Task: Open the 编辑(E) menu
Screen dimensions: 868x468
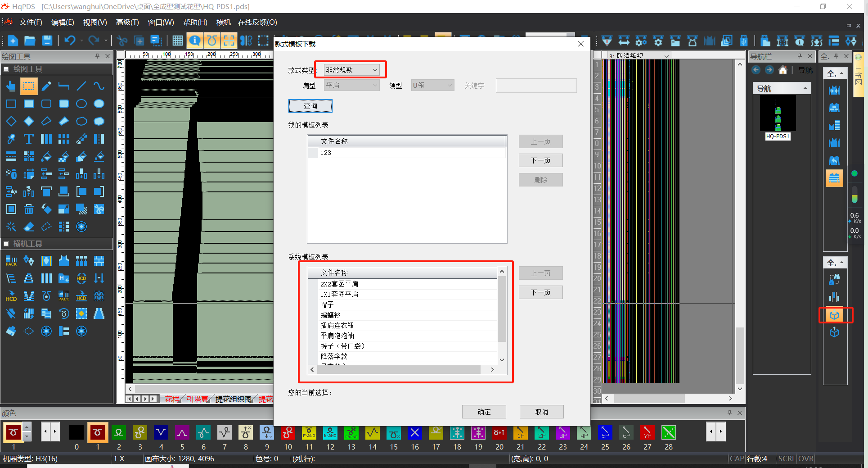Action: pos(63,22)
